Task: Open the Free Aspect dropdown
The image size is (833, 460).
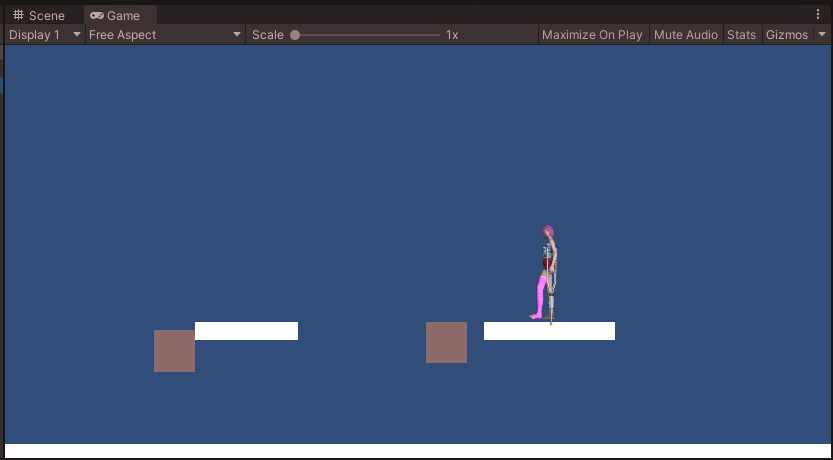Action: 165,35
